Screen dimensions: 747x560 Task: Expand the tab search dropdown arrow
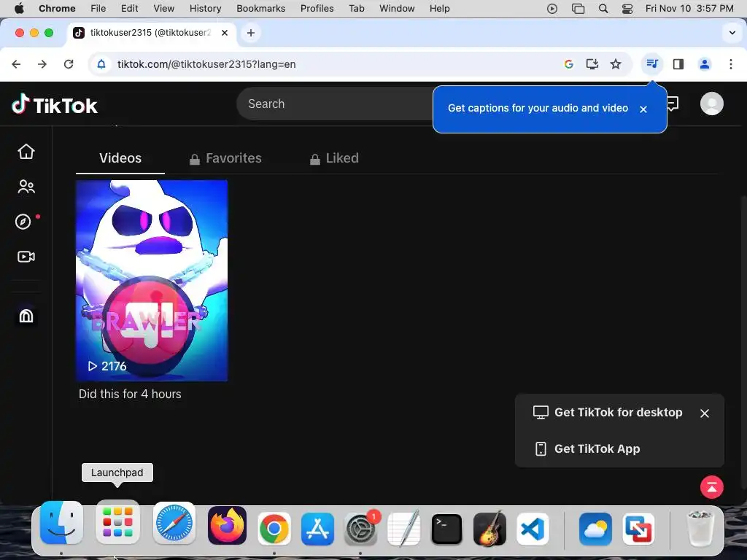coord(732,33)
